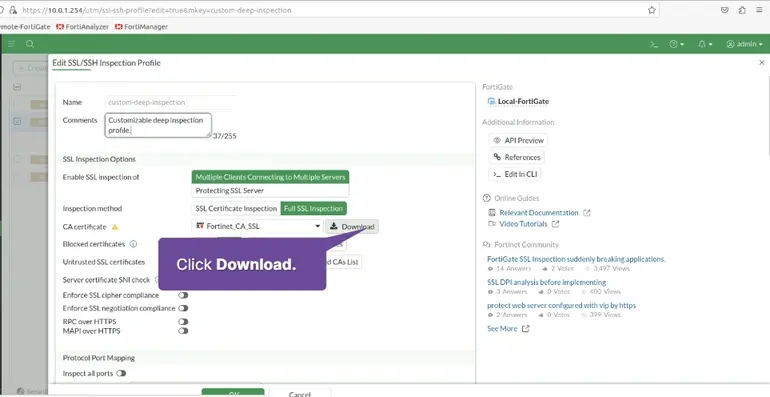Image resolution: width=770 pixels, height=397 pixels.
Task: Close the Edit SSL/SSH Inspection Profile panel
Action: click(762, 62)
